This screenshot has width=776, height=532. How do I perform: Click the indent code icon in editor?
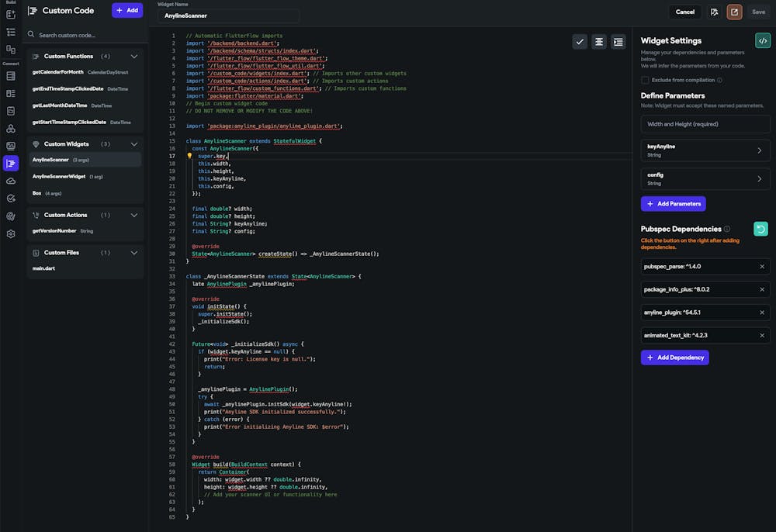pos(618,42)
